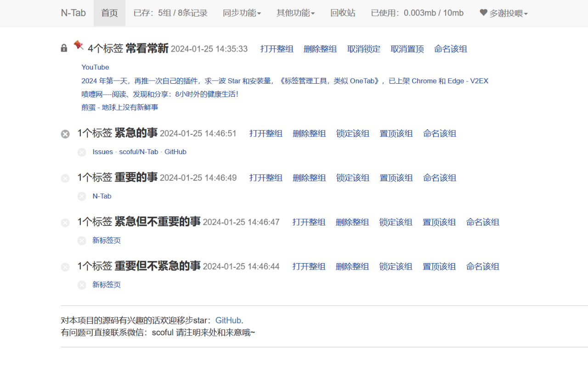Visit the GitHub link at page bottom

[228, 320]
